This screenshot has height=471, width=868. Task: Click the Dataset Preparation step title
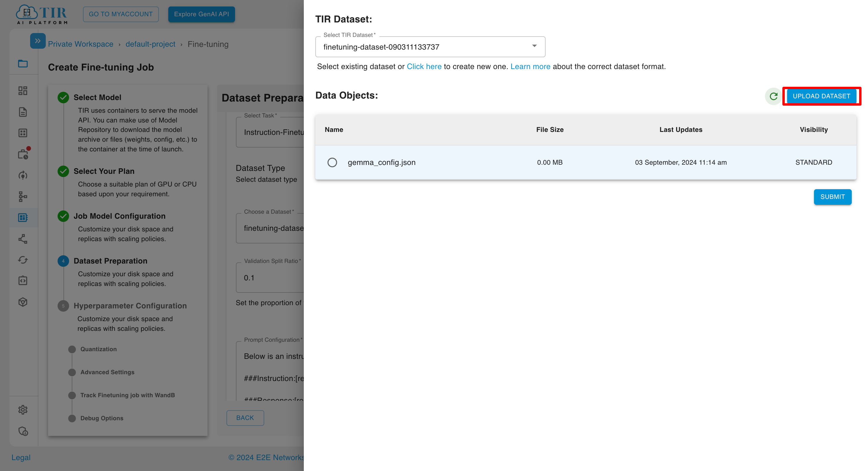pos(110,261)
